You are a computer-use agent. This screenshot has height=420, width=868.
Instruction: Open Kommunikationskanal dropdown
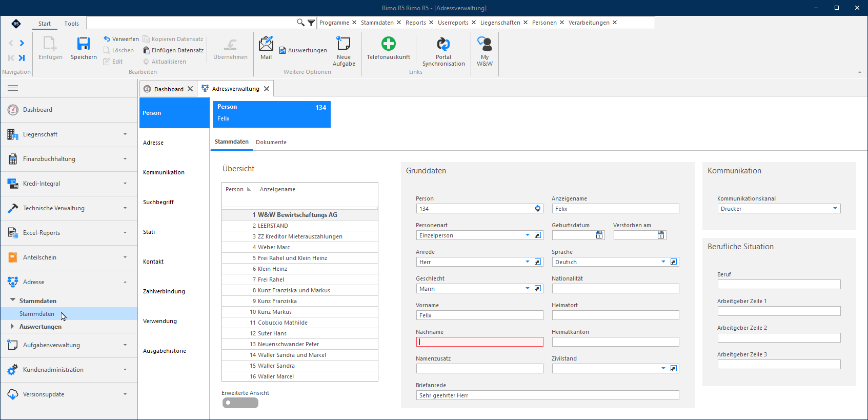coord(835,209)
